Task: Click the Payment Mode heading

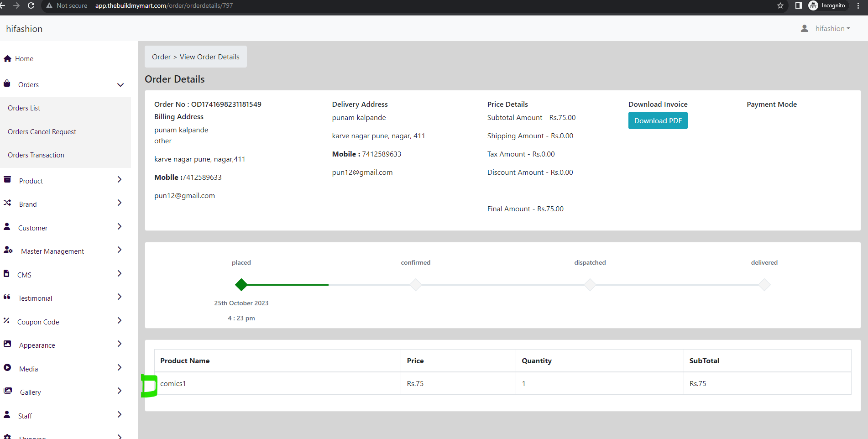Action: tap(772, 104)
